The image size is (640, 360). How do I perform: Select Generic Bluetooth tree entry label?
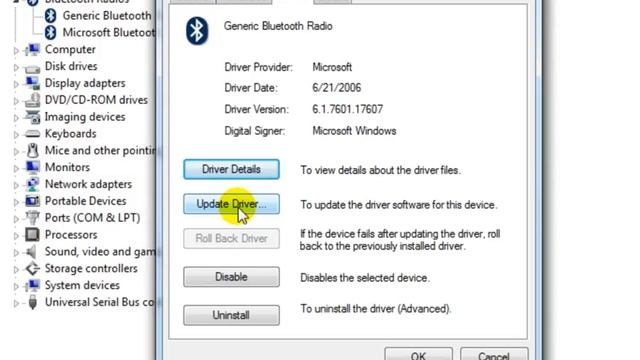tap(107, 16)
